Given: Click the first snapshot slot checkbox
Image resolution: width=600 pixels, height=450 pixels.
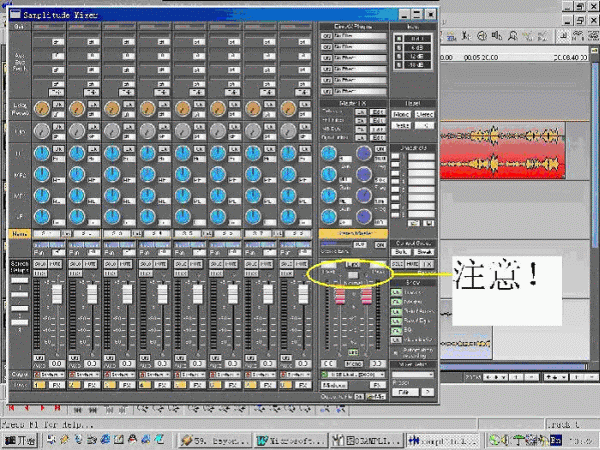Looking at the screenshot, I should point(395,156).
